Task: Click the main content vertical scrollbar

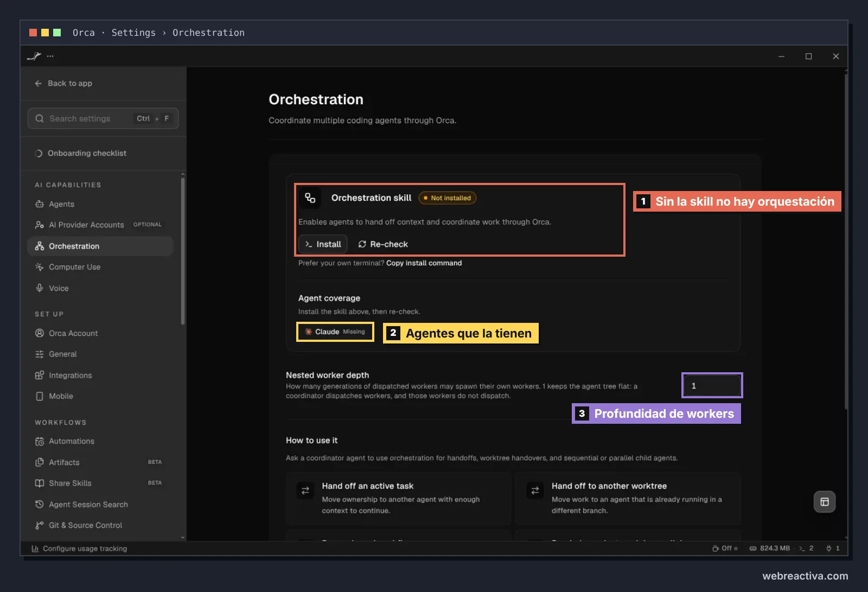Action: click(846, 241)
